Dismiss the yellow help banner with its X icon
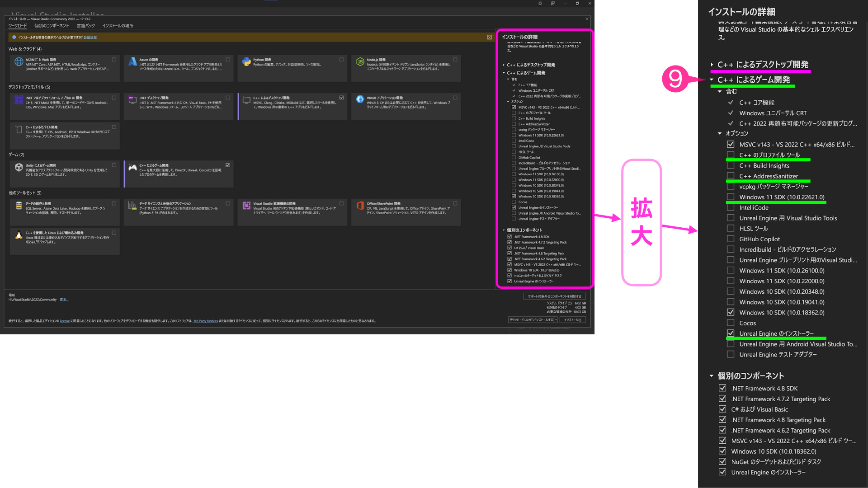868x488 pixels. point(490,37)
